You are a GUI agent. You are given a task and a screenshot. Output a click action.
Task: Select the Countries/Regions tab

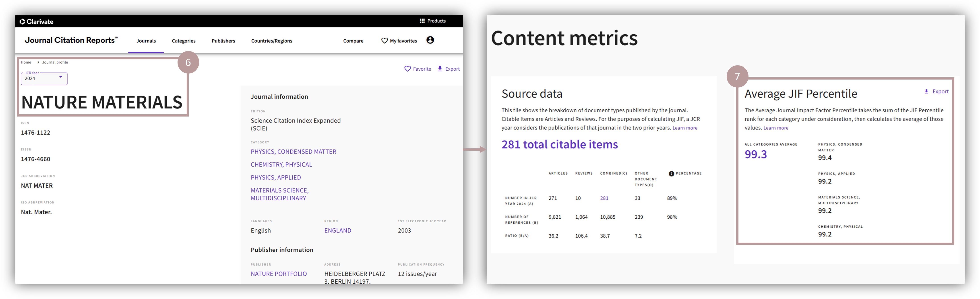(272, 41)
